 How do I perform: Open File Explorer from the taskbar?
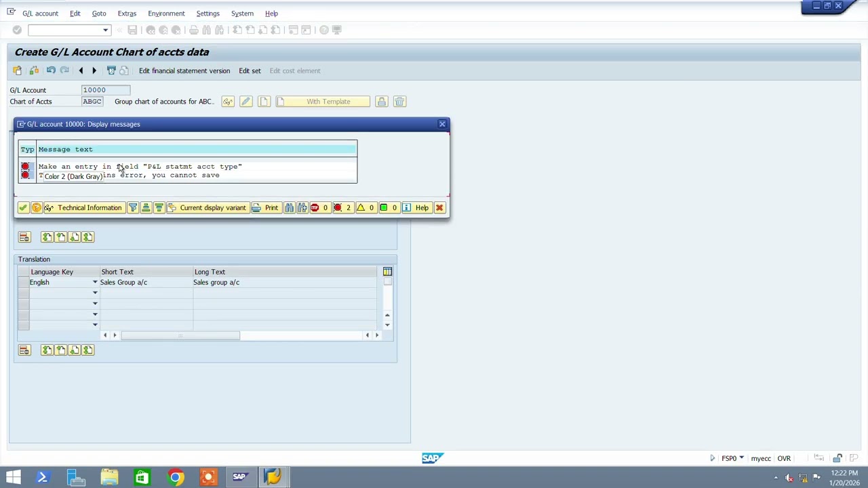109,477
